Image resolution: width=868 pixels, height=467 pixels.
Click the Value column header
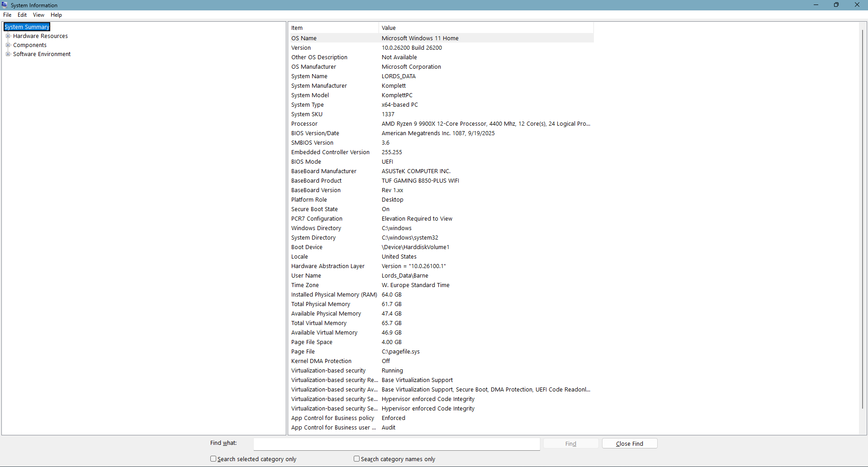(486, 28)
